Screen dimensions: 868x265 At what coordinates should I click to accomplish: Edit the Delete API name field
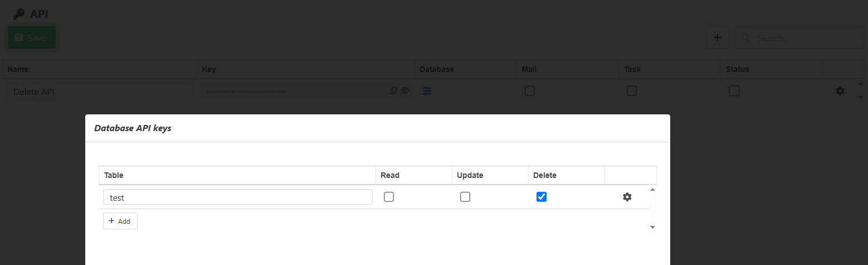[100, 91]
